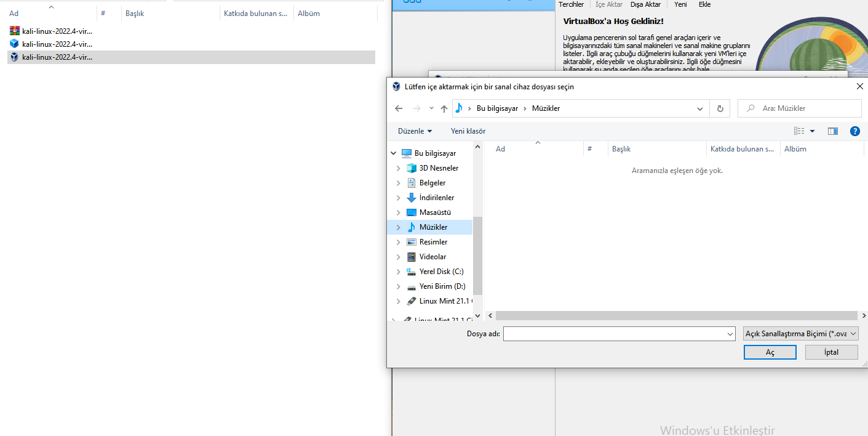Select Yerel Disk (C:) drive

tap(441, 272)
